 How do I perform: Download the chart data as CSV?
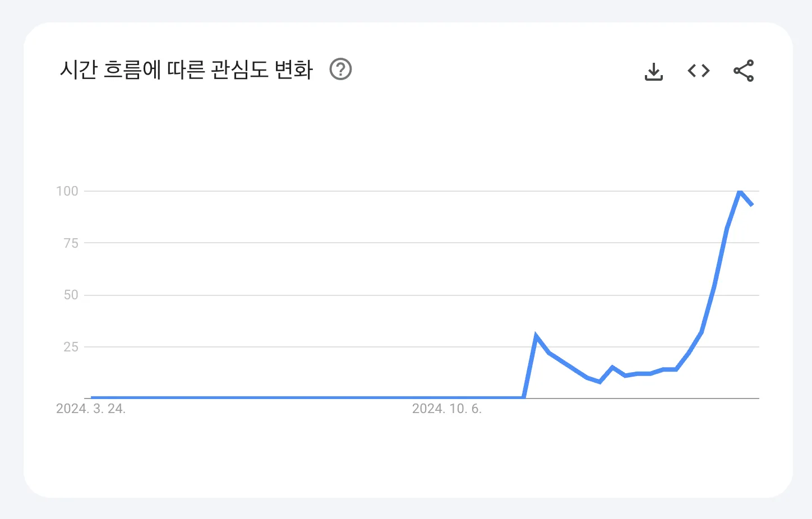click(654, 71)
